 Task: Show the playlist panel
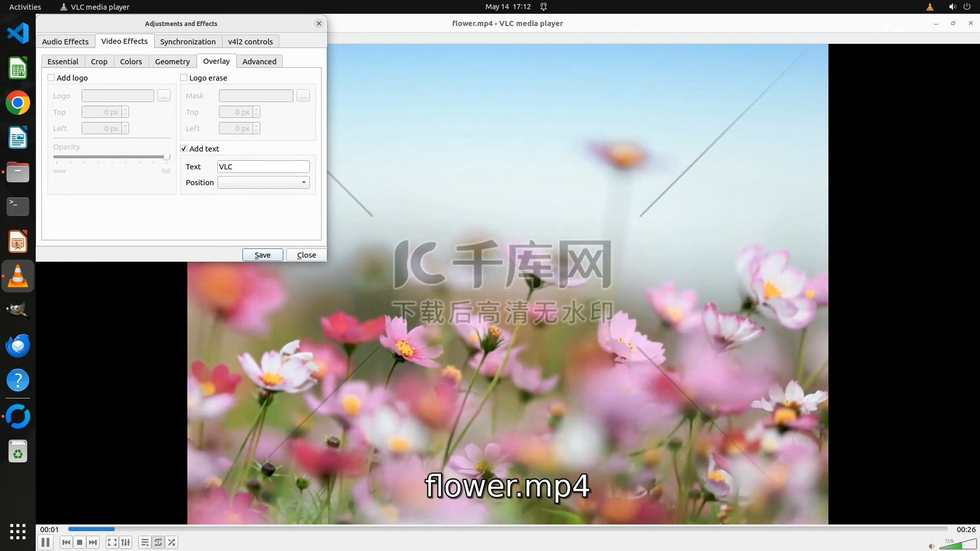point(145,542)
